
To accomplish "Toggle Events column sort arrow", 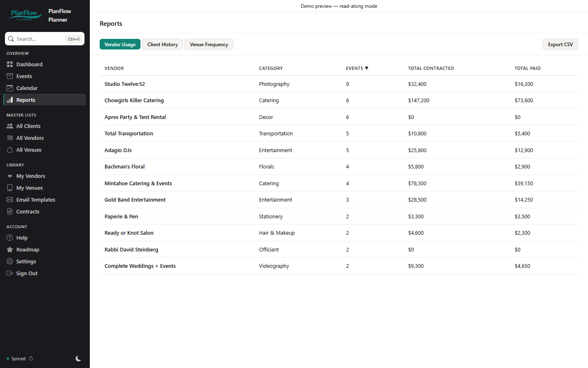I will (x=367, y=68).
